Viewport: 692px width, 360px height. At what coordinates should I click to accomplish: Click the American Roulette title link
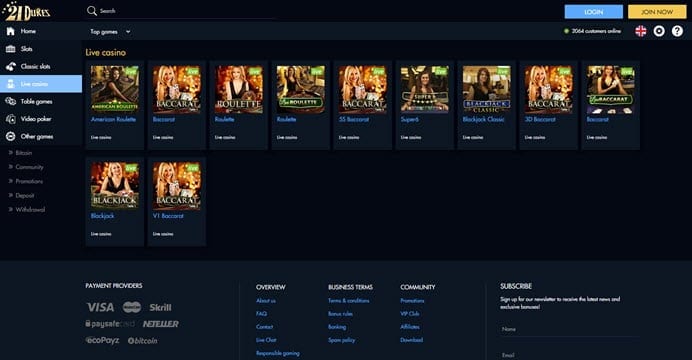[113, 119]
